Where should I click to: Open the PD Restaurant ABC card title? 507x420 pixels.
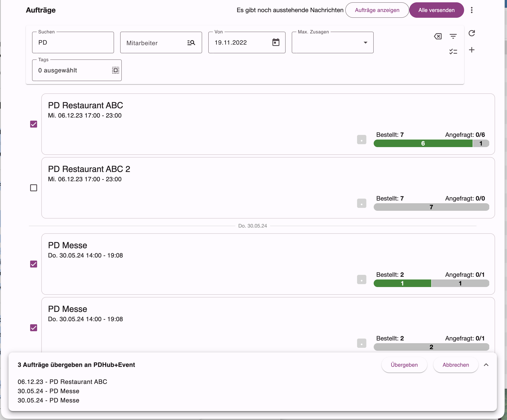(x=85, y=105)
